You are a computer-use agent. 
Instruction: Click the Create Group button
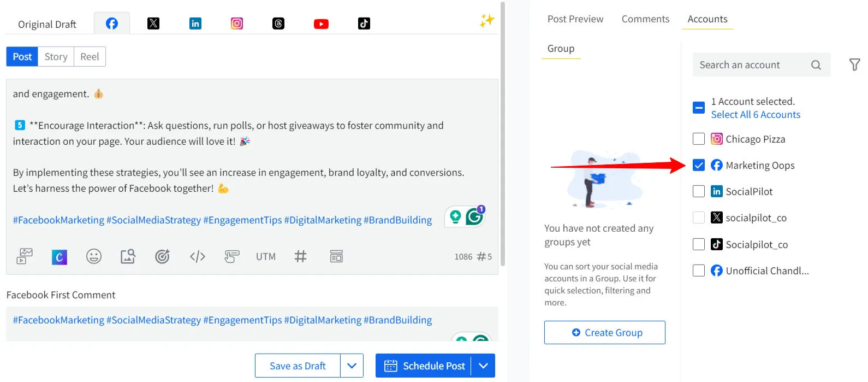605,332
